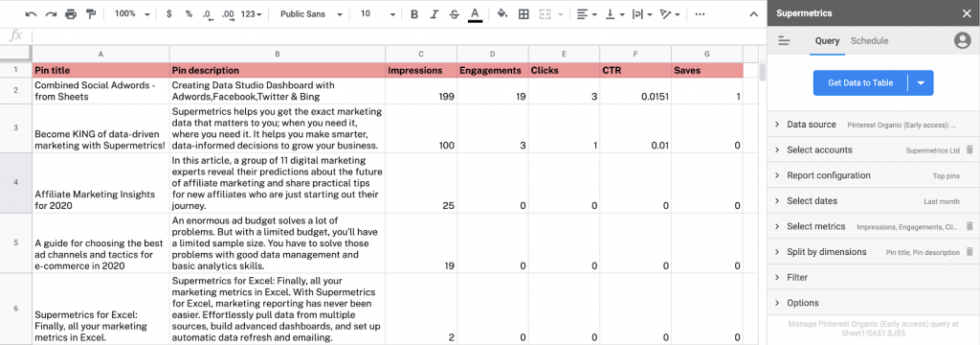Click the sheet's vertical scrollbar thumb
The image size is (980, 345).
click(763, 73)
